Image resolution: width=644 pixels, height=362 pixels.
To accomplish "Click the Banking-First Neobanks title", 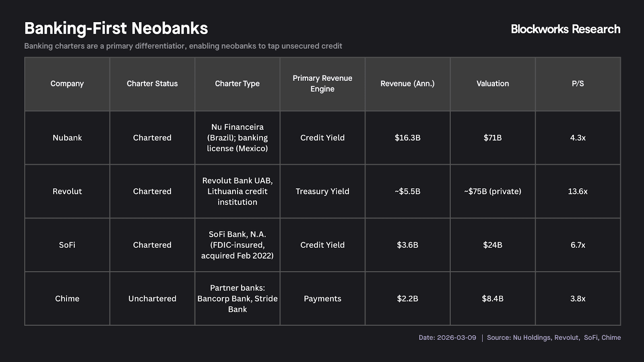I will pyautogui.click(x=116, y=29).
